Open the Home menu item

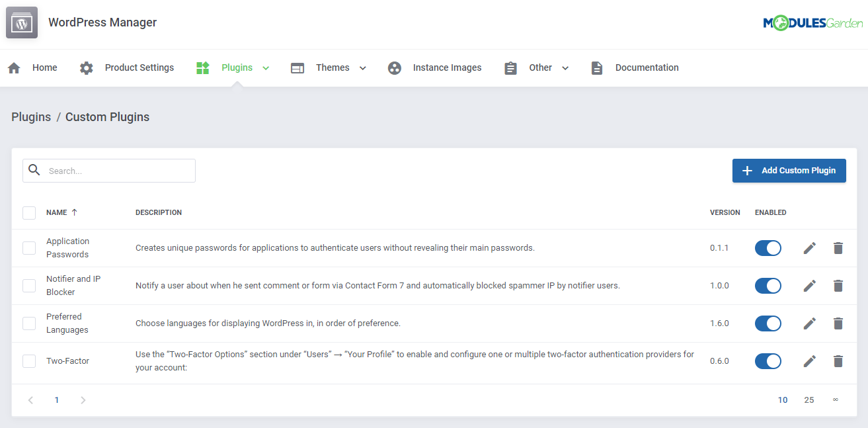coord(45,67)
